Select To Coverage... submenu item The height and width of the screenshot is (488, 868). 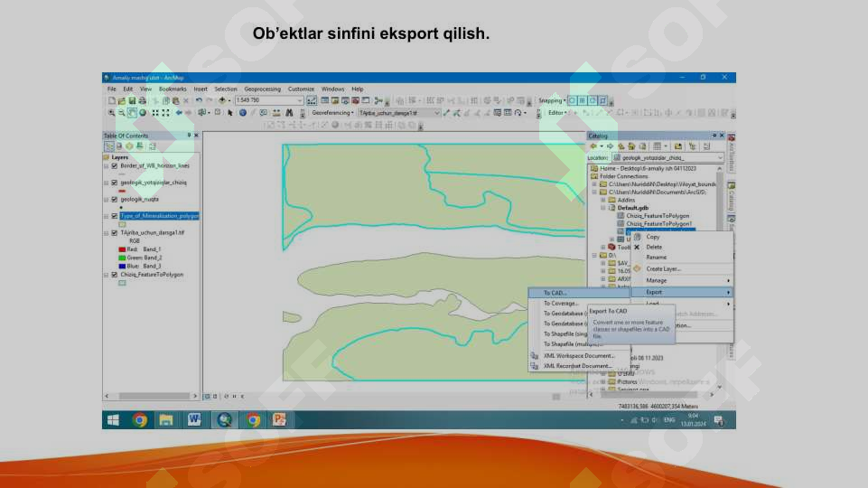578,304
